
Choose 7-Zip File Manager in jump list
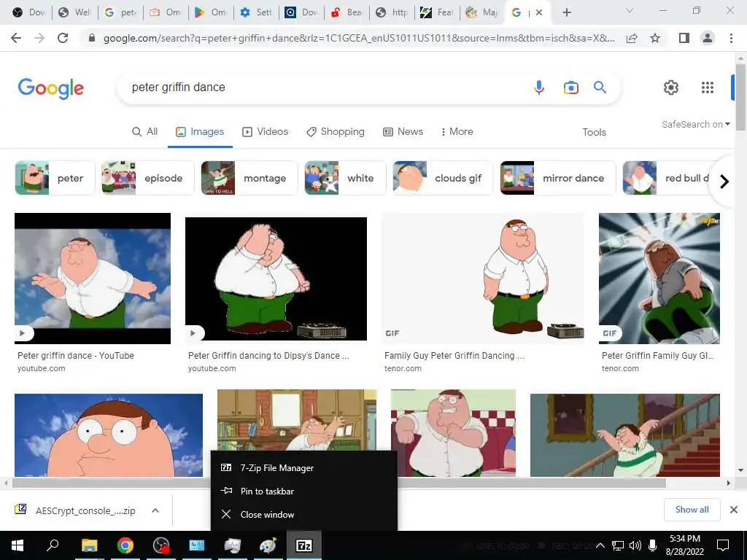(304, 468)
